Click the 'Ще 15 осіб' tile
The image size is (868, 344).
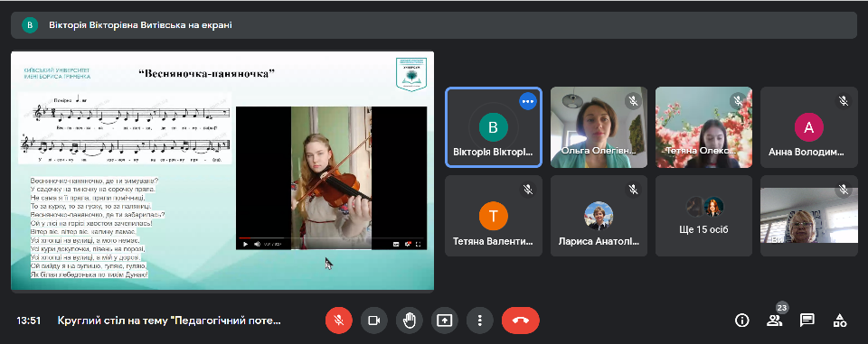coord(703,216)
